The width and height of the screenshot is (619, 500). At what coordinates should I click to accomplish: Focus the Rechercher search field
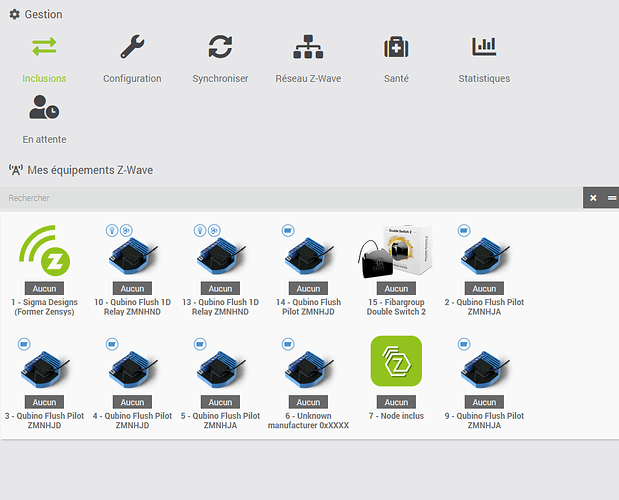coord(291,198)
